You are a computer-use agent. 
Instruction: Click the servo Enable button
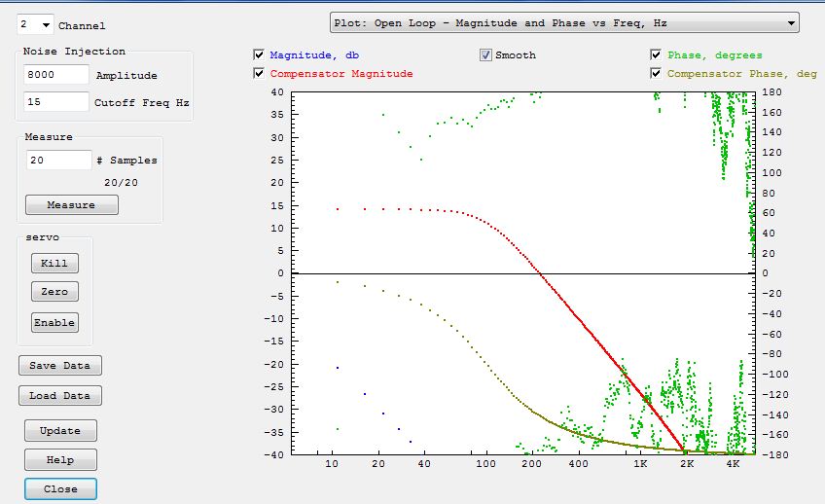click(54, 323)
